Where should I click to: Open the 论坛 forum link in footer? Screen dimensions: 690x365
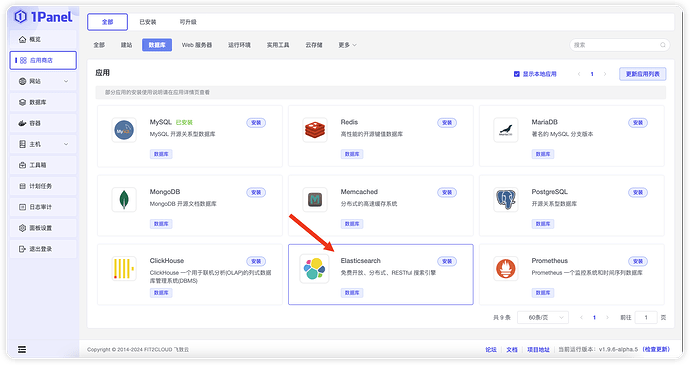coord(491,350)
